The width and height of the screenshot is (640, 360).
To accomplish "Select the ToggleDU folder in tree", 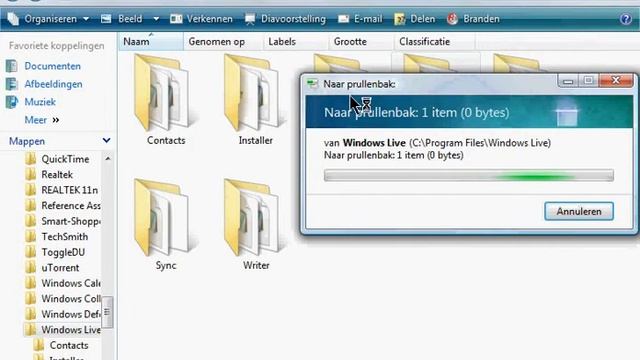I will [x=63, y=252].
